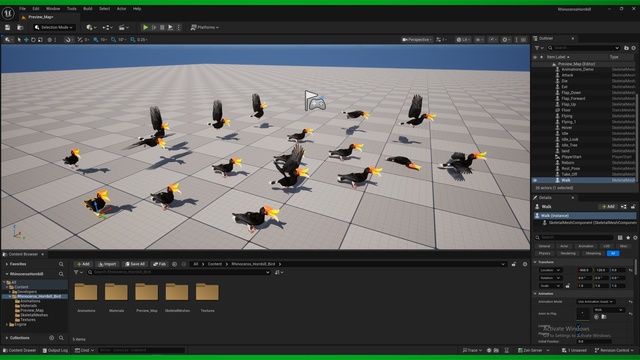Image resolution: width=640 pixels, height=360 pixels.
Task: Open the Selection Mode dropdown
Action: point(54,27)
